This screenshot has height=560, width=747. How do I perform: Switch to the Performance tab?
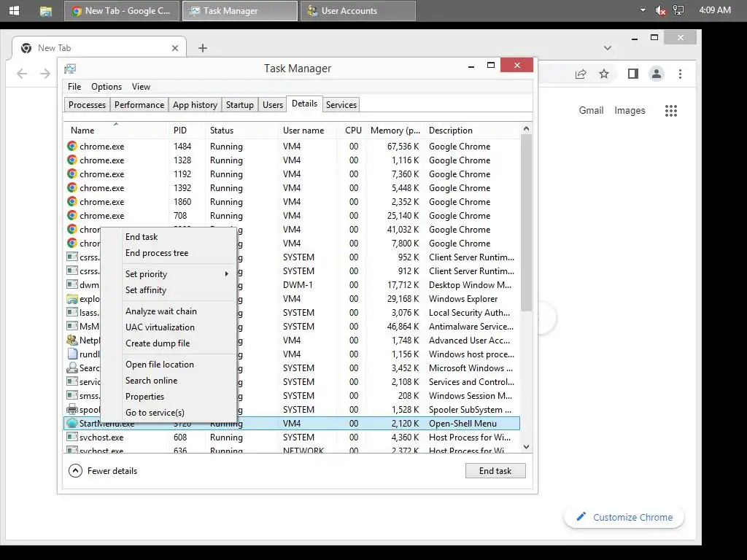pos(139,105)
